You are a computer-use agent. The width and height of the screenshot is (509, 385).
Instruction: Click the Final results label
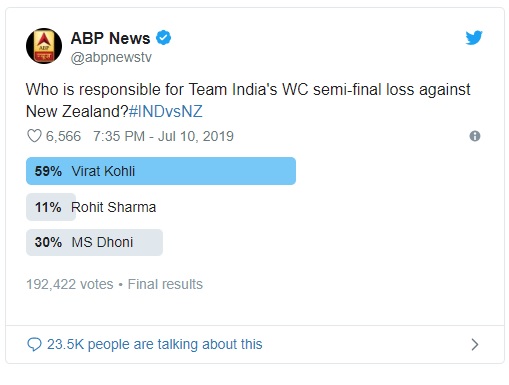point(165,284)
